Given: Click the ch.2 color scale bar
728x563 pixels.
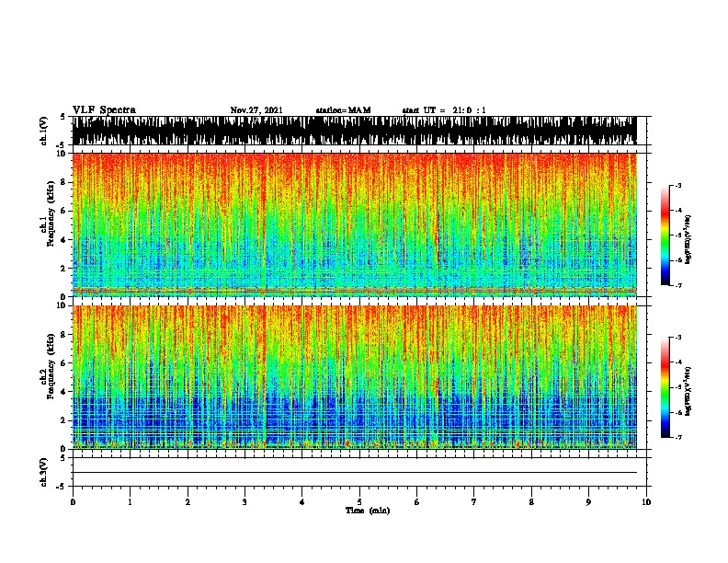Looking at the screenshot, I should pos(665,387).
